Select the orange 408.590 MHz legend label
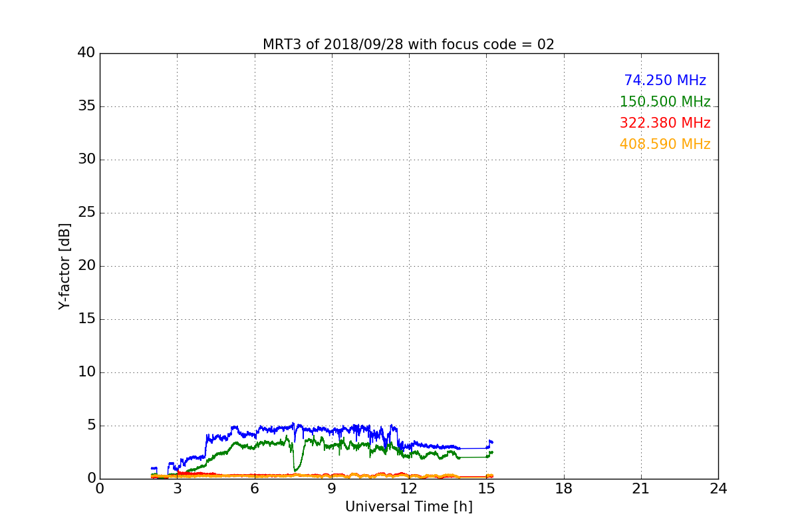Viewport: 798px width, 532px height. tap(665, 144)
